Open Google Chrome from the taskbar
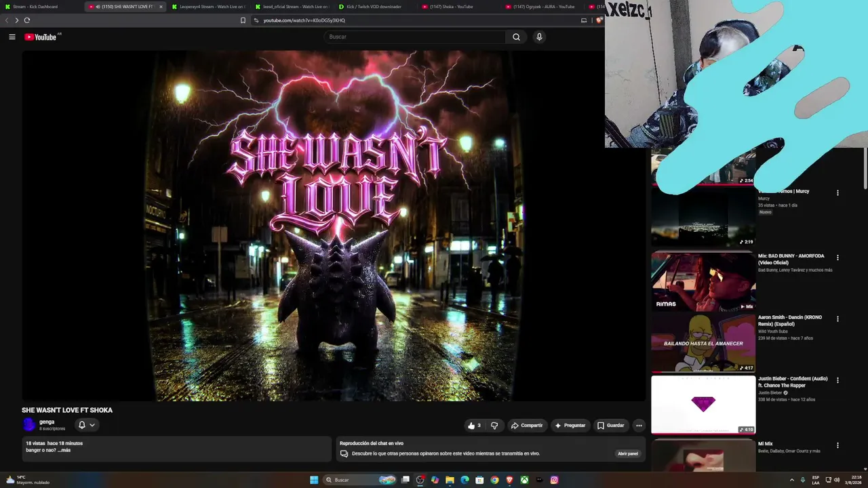The width and height of the screenshot is (868, 488). pos(494,480)
